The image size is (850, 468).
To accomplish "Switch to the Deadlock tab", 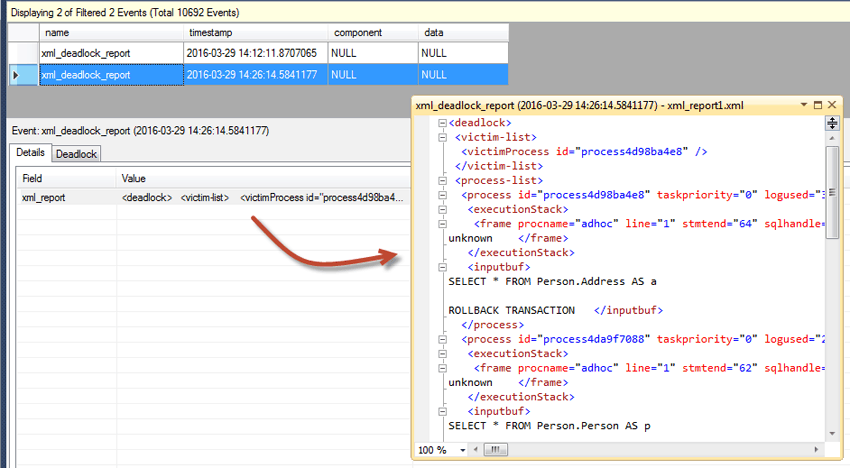I will pos(76,154).
